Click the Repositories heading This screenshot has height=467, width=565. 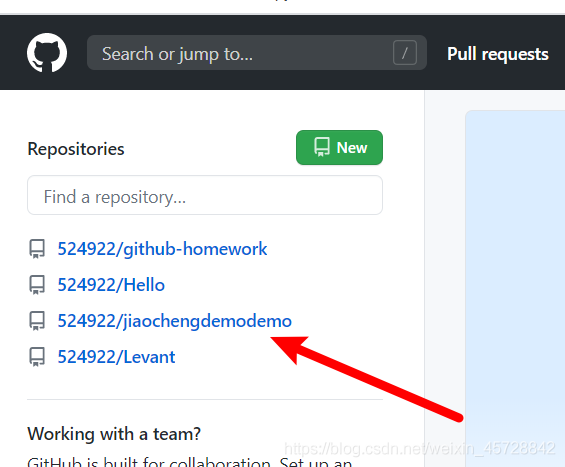click(x=76, y=149)
